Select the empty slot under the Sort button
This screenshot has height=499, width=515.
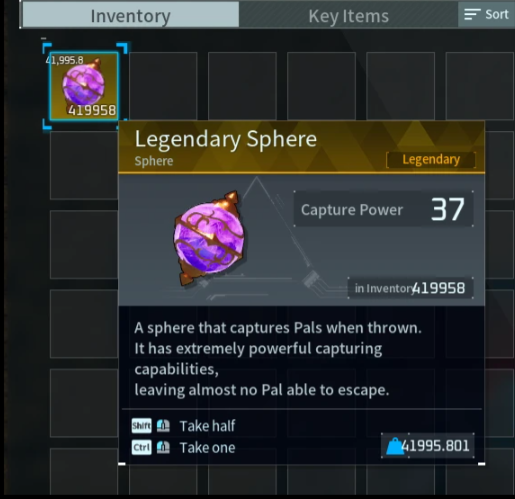480,86
